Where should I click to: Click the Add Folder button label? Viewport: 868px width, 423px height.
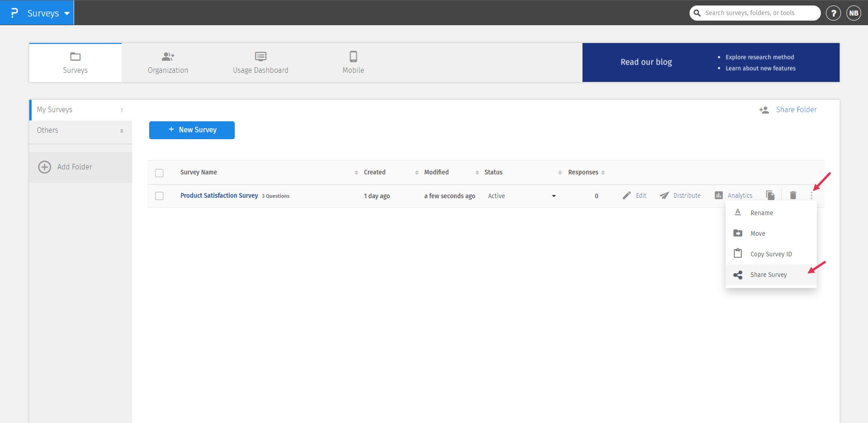click(x=75, y=167)
